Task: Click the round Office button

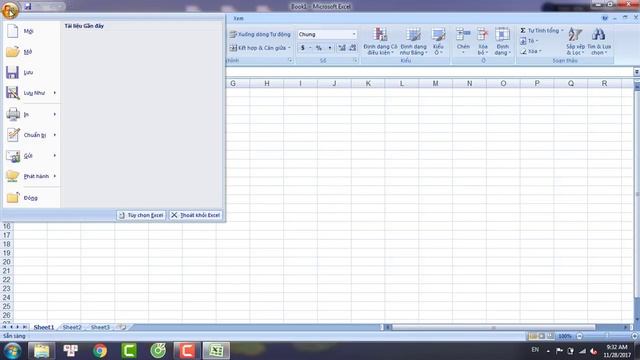Action: tap(9, 10)
